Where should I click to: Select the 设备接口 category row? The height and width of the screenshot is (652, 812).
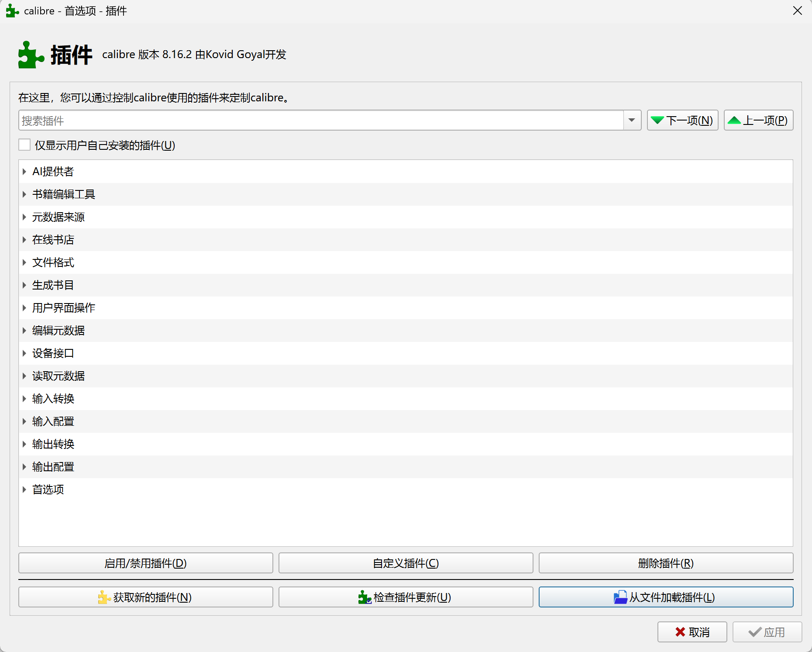click(x=53, y=353)
